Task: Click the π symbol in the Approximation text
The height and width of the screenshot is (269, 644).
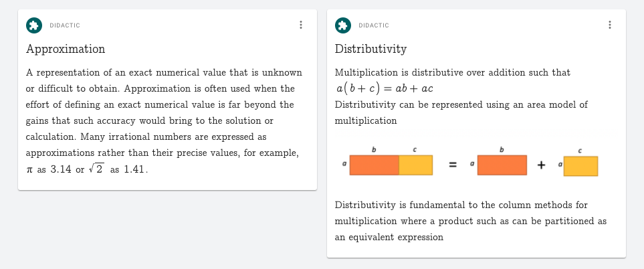Action: [29, 170]
